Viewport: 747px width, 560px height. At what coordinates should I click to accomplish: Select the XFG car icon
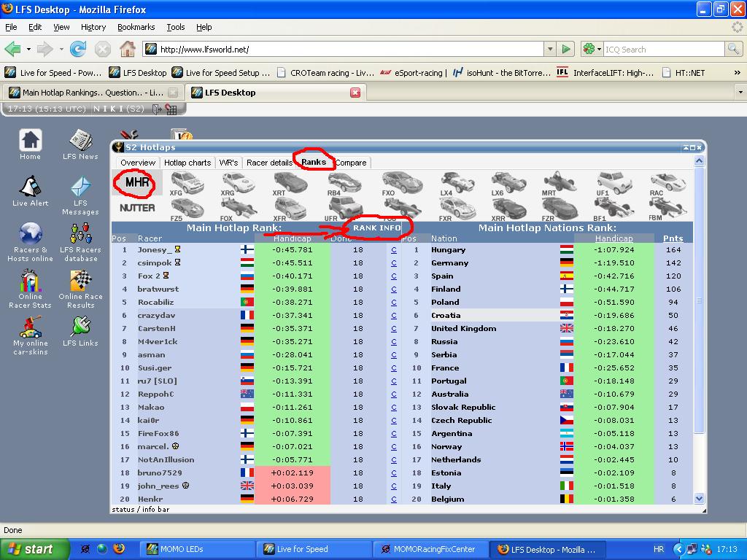[x=187, y=184]
